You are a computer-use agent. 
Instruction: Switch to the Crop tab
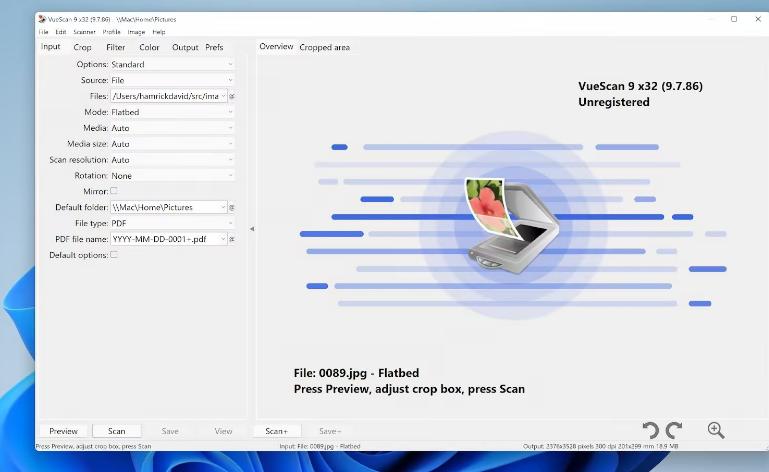(82, 47)
